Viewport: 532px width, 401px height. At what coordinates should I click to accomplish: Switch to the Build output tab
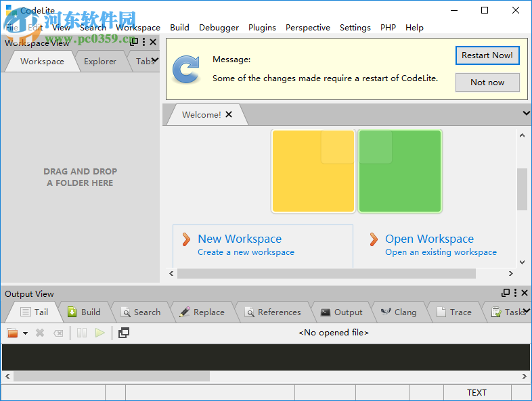(x=84, y=312)
